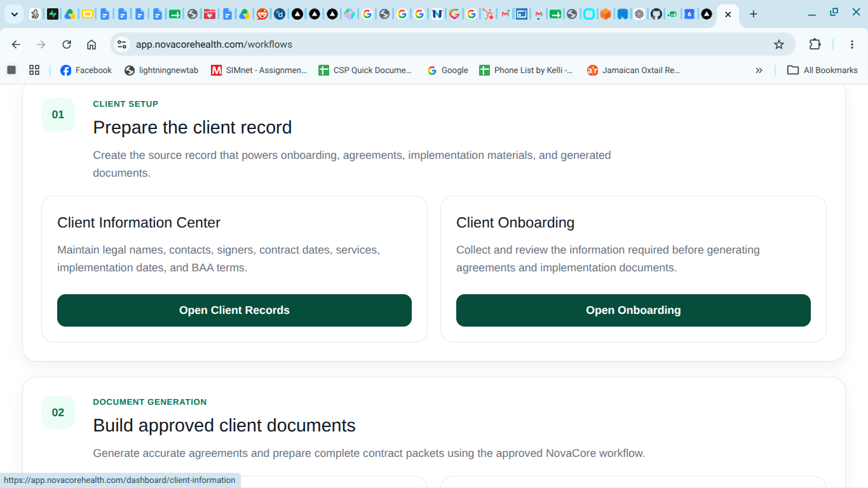Open the All Bookmarks folder
This screenshot has width=868, height=488.
tap(822, 71)
